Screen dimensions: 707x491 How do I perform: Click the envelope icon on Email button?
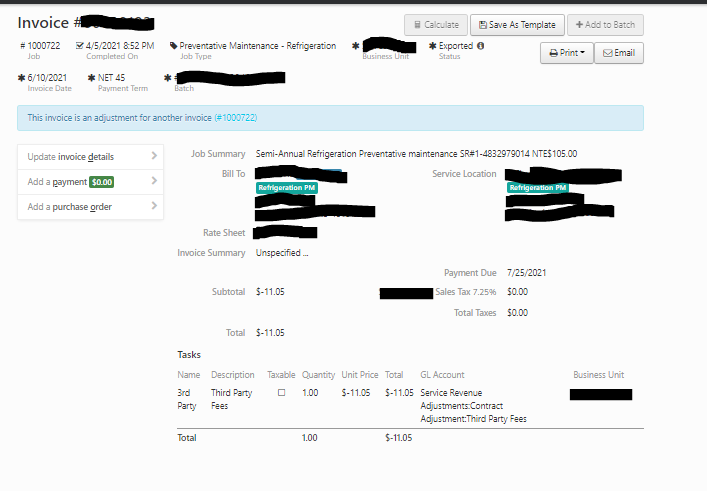[x=607, y=53]
